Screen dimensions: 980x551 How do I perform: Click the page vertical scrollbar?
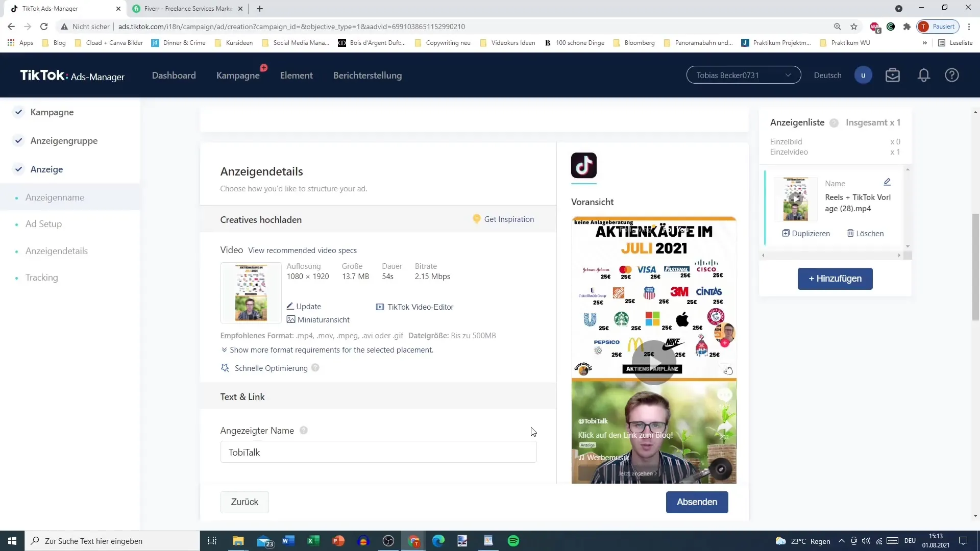tap(975, 267)
